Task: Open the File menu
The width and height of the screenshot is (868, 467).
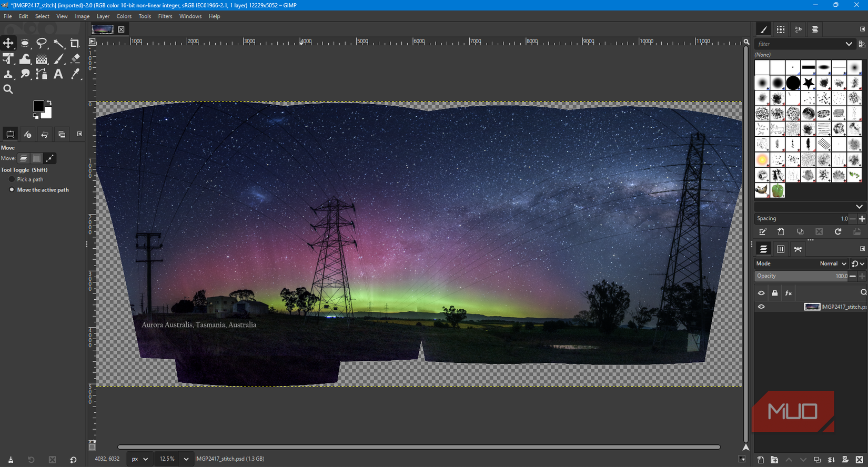Action: pos(8,16)
